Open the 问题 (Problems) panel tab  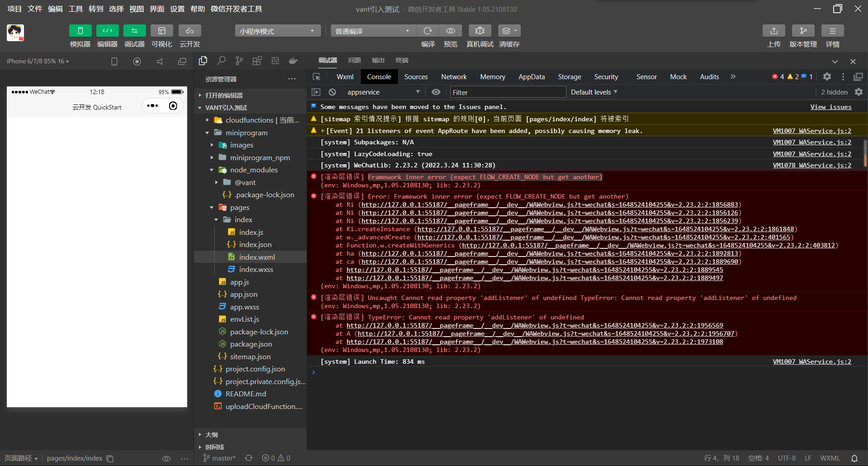pos(354,60)
